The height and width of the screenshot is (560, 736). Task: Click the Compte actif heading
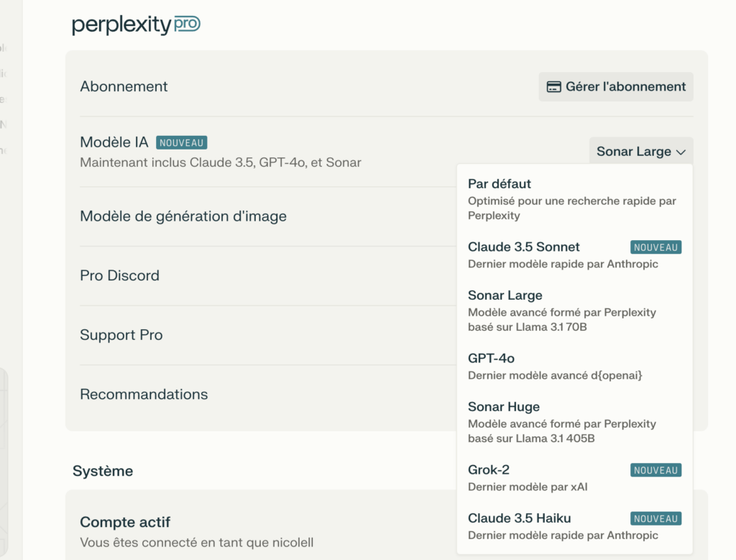pyautogui.click(x=125, y=522)
